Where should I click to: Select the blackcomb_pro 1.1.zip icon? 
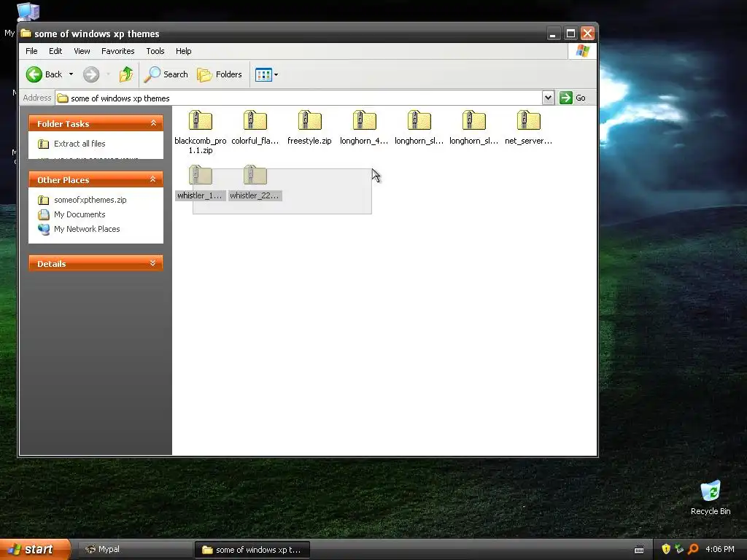pos(200,120)
